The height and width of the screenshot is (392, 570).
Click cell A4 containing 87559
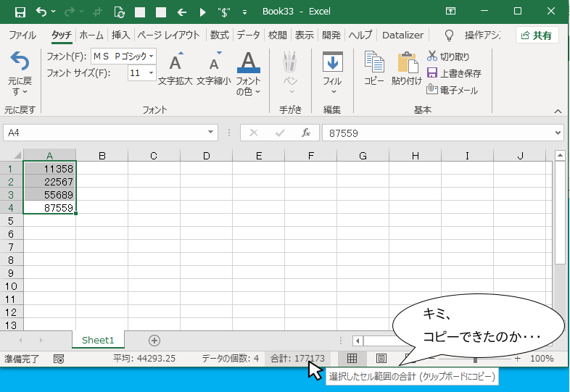click(50, 208)
